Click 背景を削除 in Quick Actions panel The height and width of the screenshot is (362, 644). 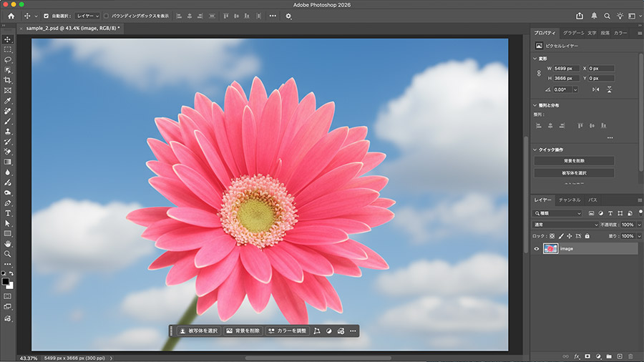pyautogui.click(x=574, y=161)
